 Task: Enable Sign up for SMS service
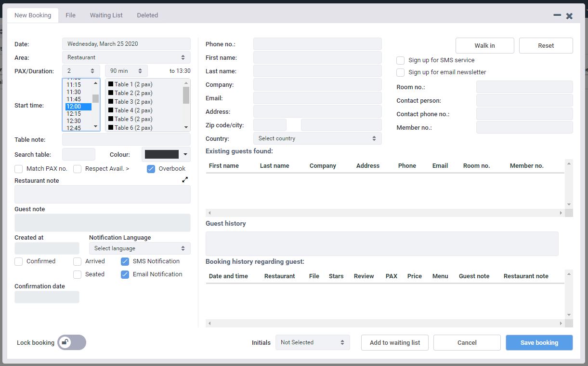pyautogui.click(x=400, y=60)
